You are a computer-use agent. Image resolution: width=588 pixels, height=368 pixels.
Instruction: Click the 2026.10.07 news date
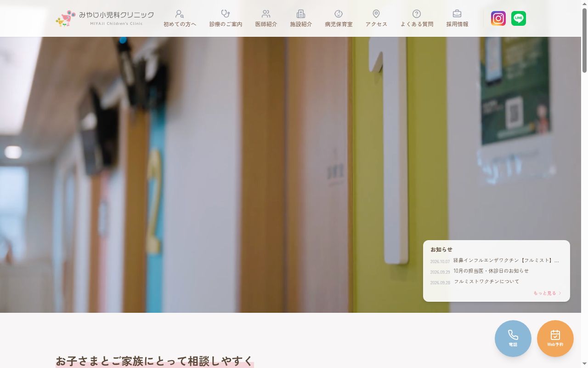click(440, 262)
